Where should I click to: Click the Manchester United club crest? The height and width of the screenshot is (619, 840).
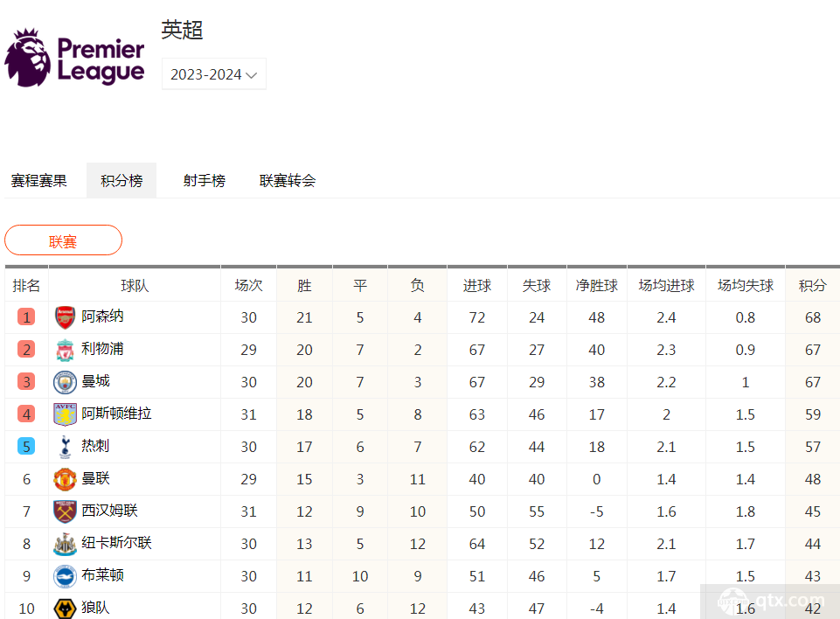click(x=65, y=479)
